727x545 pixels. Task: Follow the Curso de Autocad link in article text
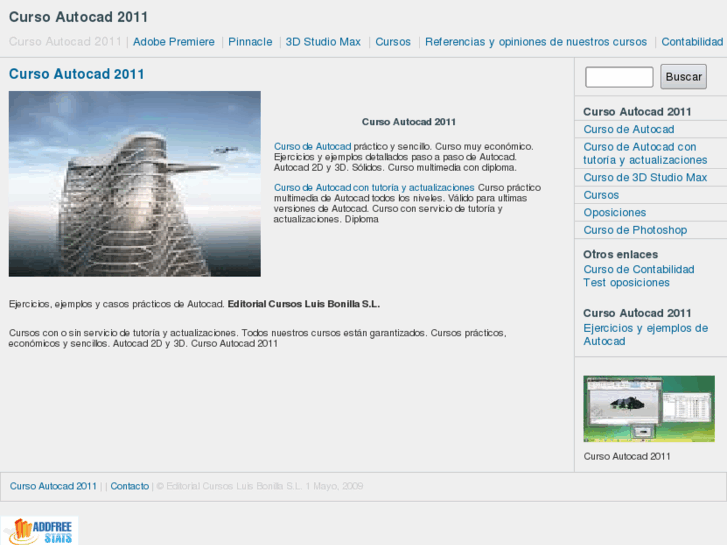[x=312, y=147]
